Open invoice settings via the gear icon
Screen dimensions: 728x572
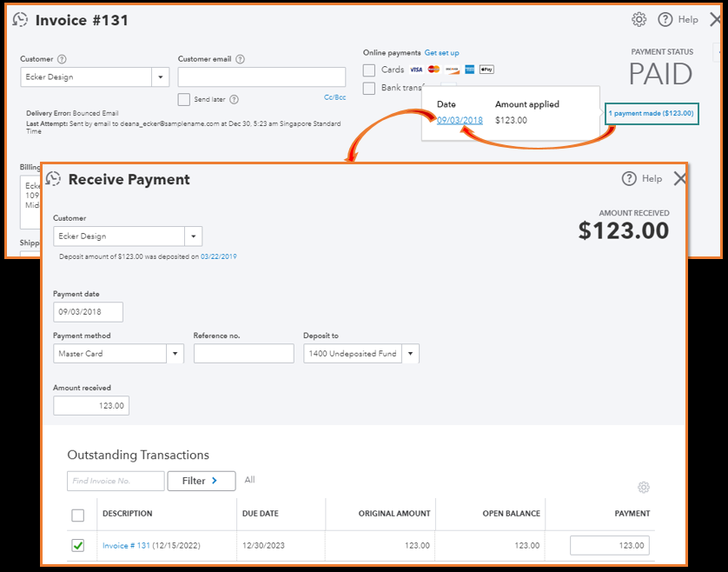(x=639, y=19)
